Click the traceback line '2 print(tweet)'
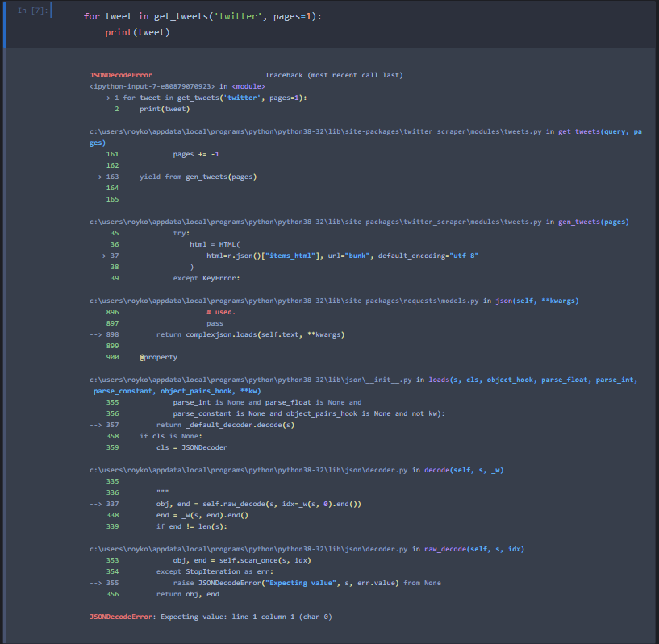659x644 pixels. tap(152, 110)
